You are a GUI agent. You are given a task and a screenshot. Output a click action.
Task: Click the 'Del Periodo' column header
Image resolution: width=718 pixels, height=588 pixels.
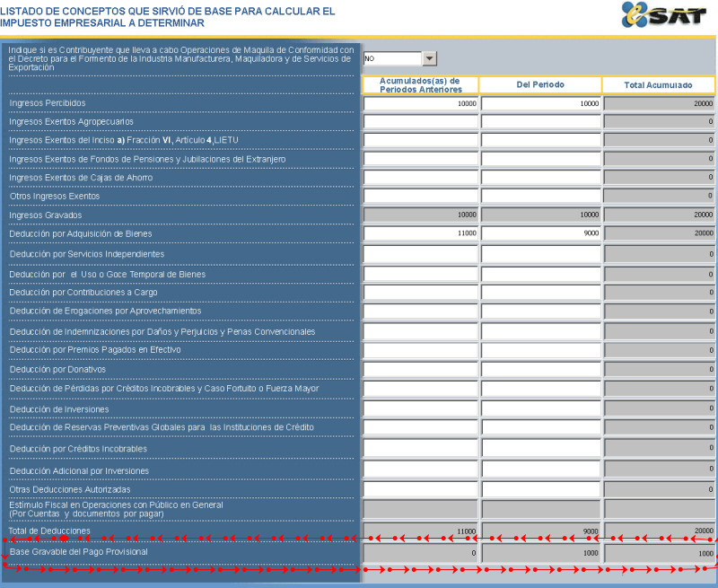540,84
